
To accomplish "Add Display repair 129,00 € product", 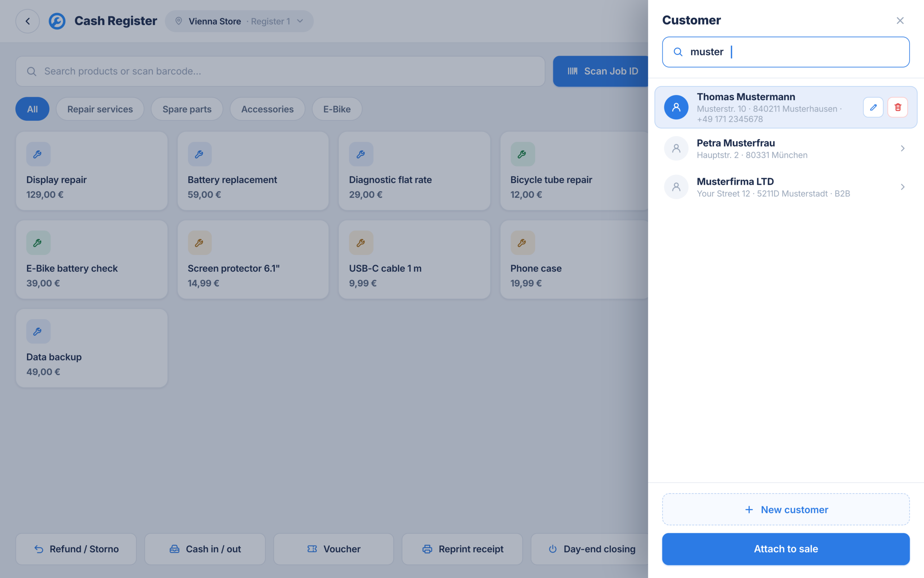I will click(x=92, y=171).
